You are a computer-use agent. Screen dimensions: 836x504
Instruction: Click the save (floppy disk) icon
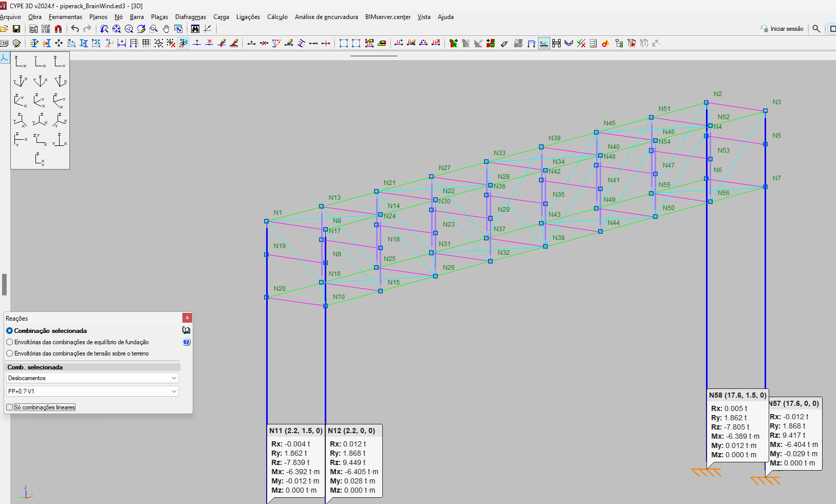coord(16,29)
